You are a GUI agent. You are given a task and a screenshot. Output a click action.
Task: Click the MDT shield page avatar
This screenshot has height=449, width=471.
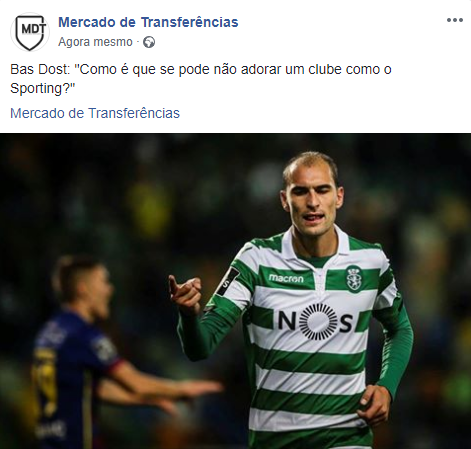30,32
